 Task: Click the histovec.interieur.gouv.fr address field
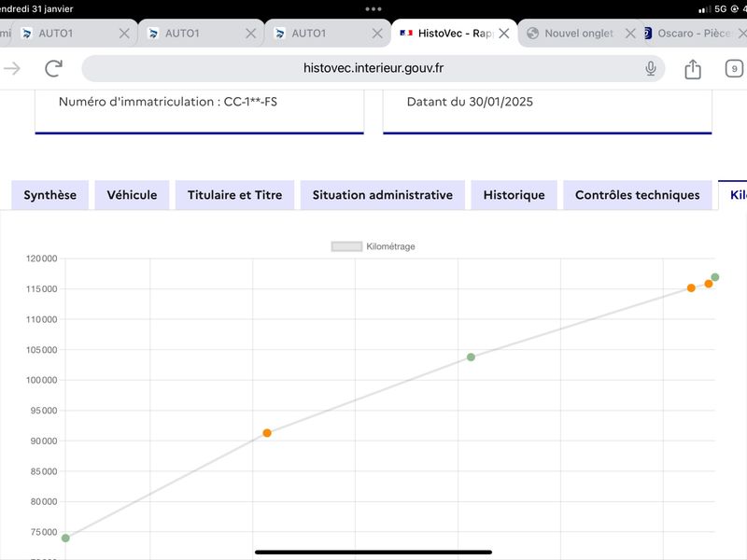[x=373, y=68]
